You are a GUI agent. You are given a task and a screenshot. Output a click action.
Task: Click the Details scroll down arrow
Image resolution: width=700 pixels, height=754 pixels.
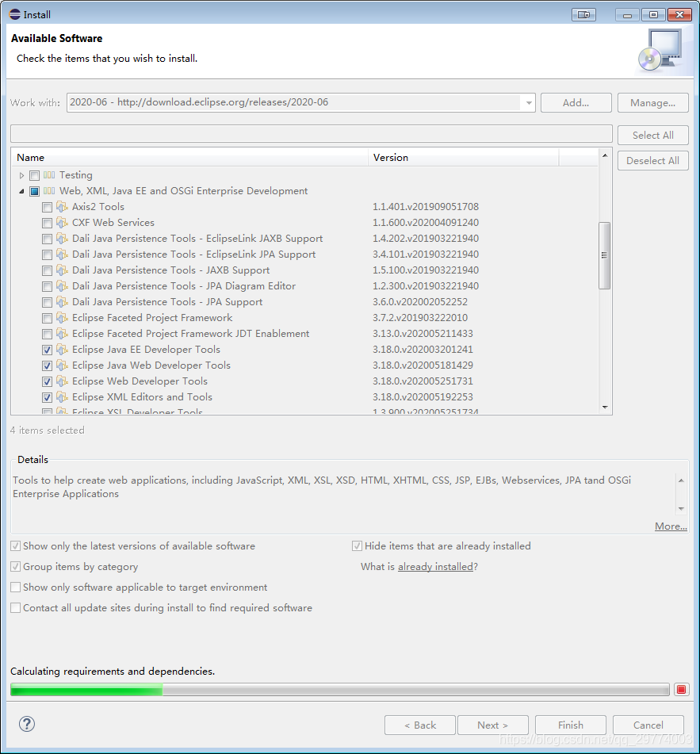[x=681, y=509]
